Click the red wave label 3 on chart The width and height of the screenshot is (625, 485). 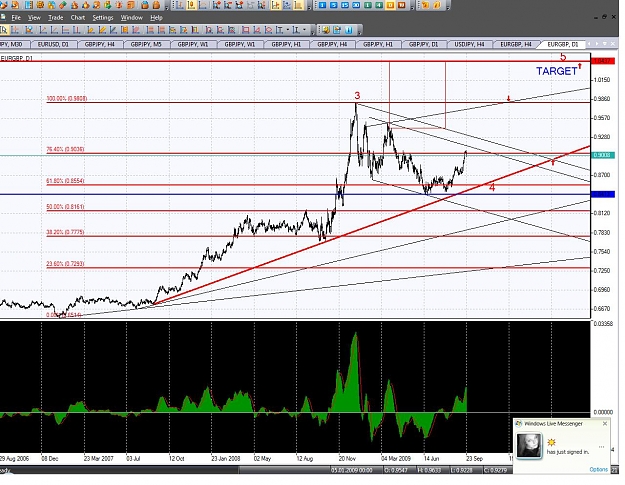357,96
